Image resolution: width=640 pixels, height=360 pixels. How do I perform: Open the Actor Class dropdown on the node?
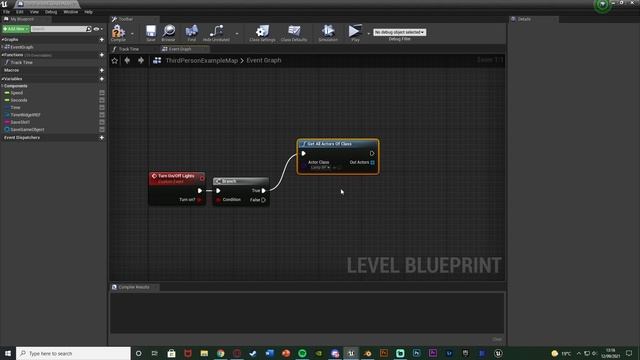point(320,167)
